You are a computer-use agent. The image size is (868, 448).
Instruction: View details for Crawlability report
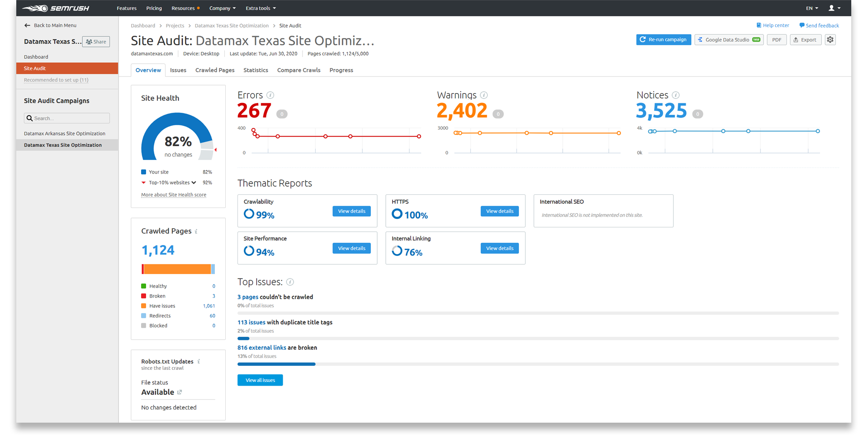coord(351,211)
